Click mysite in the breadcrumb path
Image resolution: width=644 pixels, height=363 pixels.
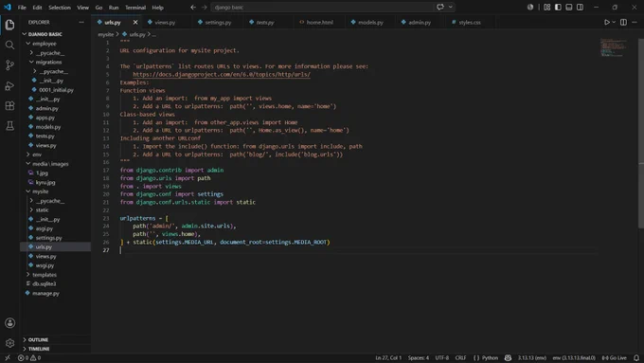click(105, 34)
